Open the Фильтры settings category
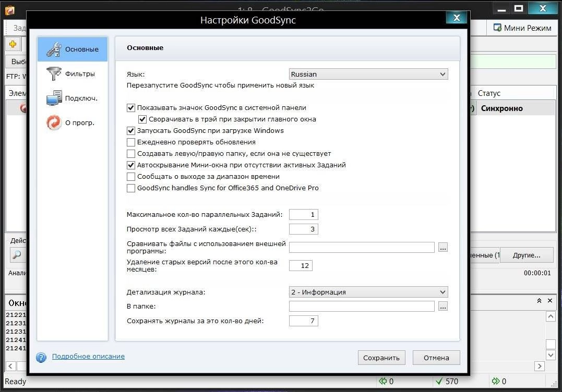The height and width of the screenshot is (392, 562). click(73, 73)
